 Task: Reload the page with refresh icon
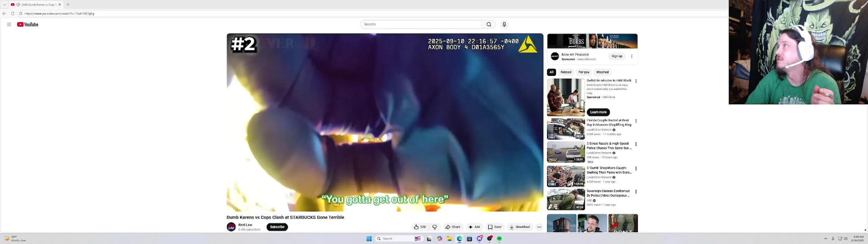[13, 14]
